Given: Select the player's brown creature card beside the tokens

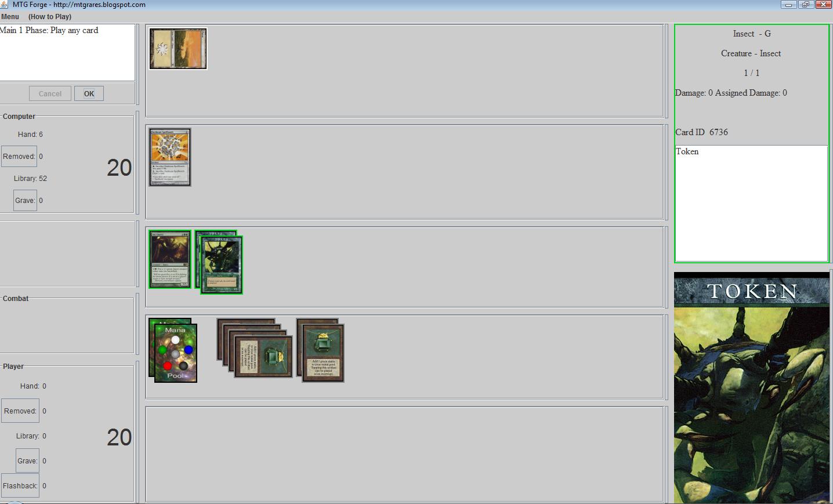Looking at the screenshot, I should pyautogui.click(x=170, y=259).
